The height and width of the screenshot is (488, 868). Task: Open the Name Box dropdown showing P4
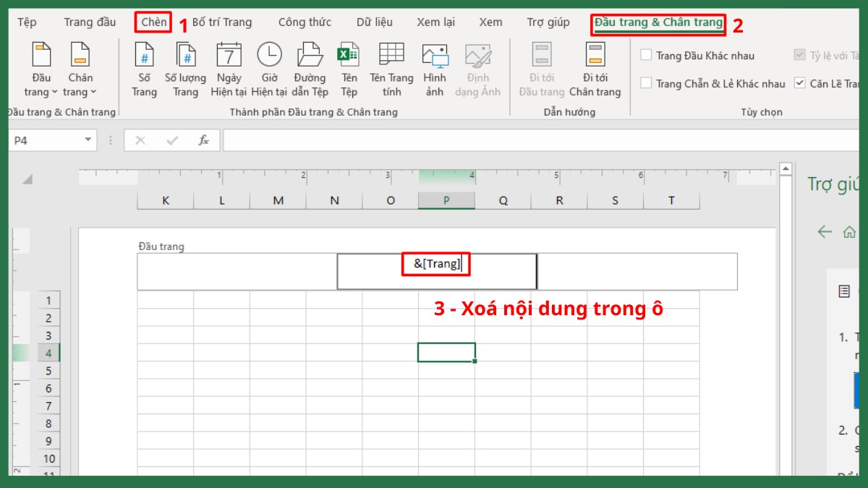pos(90,140)
